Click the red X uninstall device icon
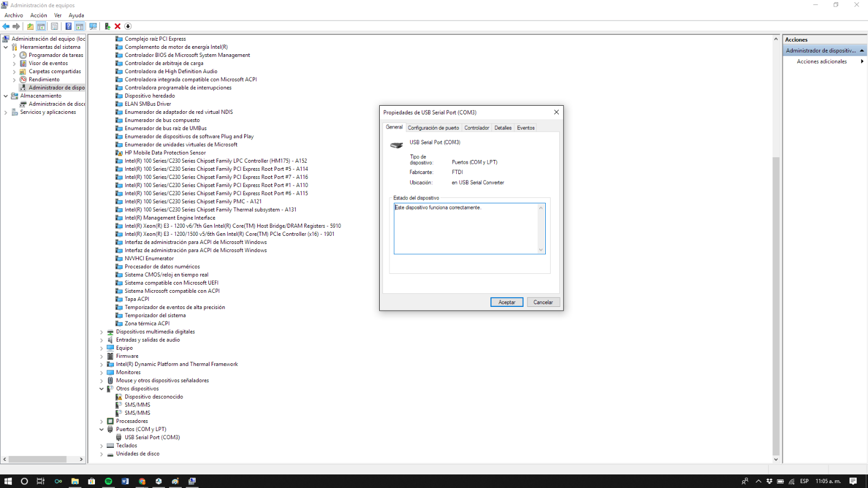This screenshot has width=868, height=488. [x=117, y=26]
